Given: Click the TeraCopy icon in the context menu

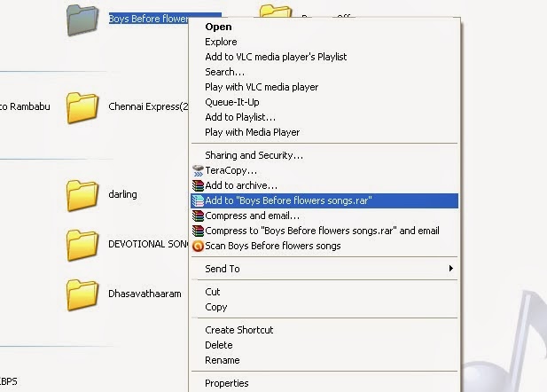Looking at the screenshot, I should click(198, 170).
